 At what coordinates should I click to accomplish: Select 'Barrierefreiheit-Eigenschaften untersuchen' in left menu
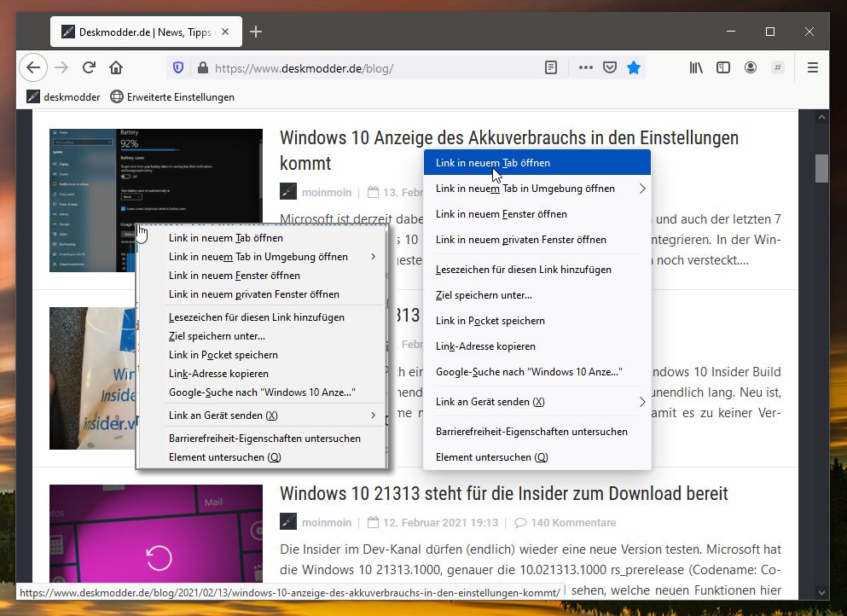click(x=262, y=439)
